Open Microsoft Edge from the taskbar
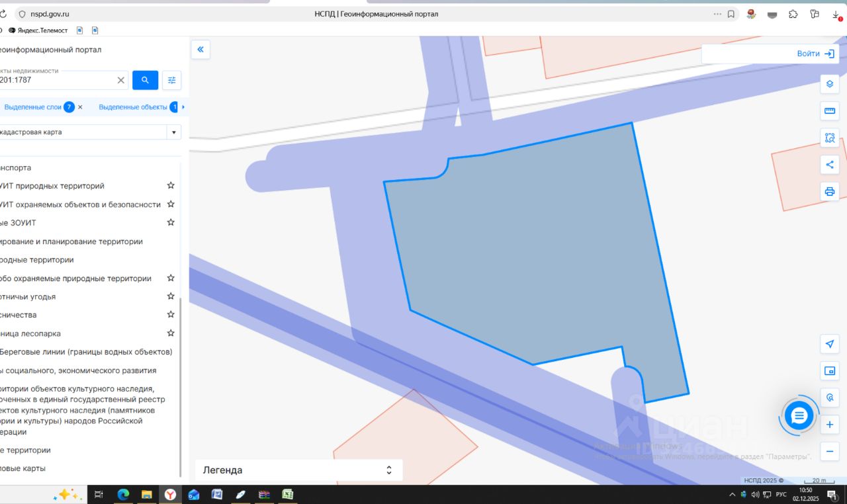Image resolution: width=847 pixels, height=504 pixels. click(x=123, y=494)
